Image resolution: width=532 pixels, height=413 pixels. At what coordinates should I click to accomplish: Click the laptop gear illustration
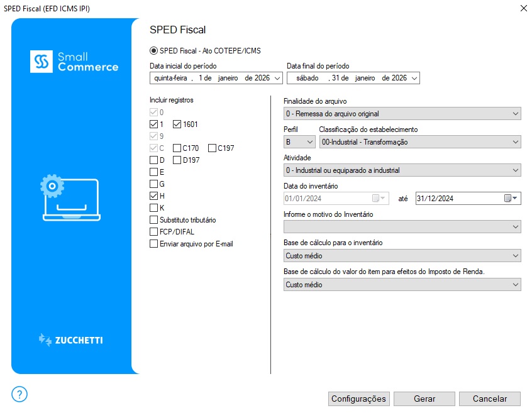click(x=69, y=197)
